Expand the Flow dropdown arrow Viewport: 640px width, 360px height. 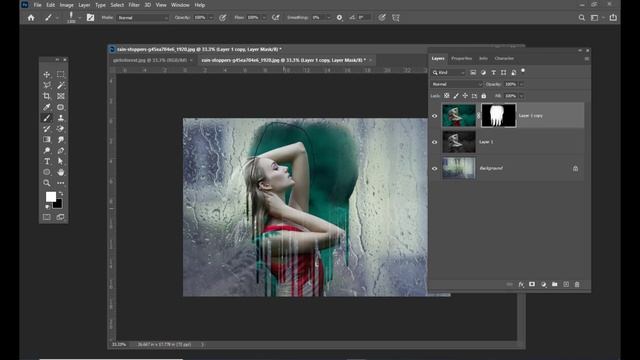(264, 18)
